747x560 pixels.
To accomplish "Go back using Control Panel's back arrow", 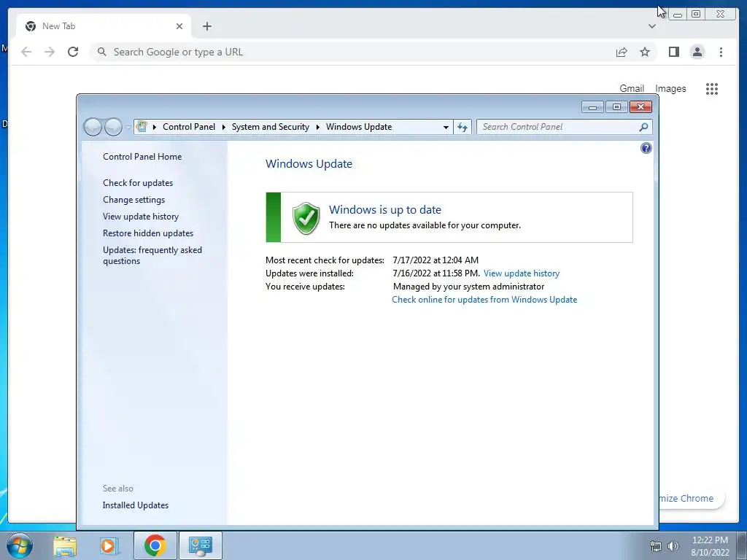I will tap(93, 127).
